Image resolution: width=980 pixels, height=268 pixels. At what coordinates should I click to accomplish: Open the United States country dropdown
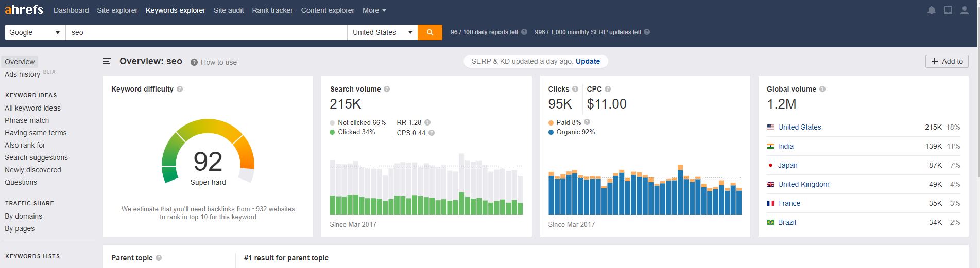383,32
